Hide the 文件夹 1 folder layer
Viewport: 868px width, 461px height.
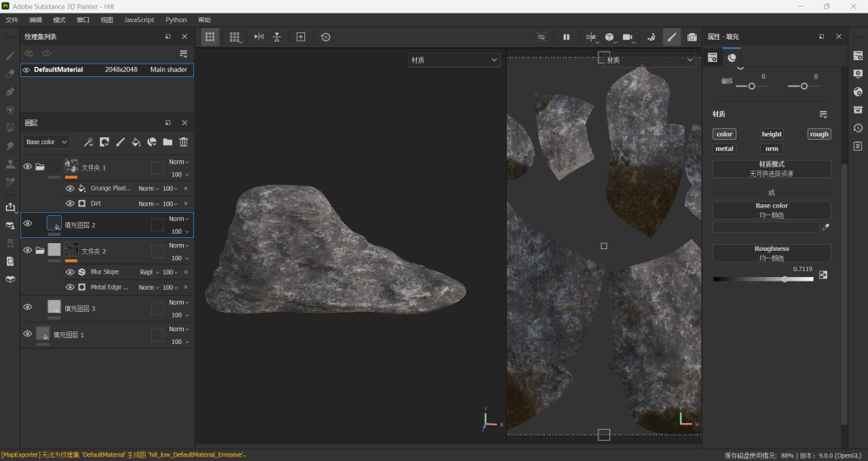pos(27,167)
